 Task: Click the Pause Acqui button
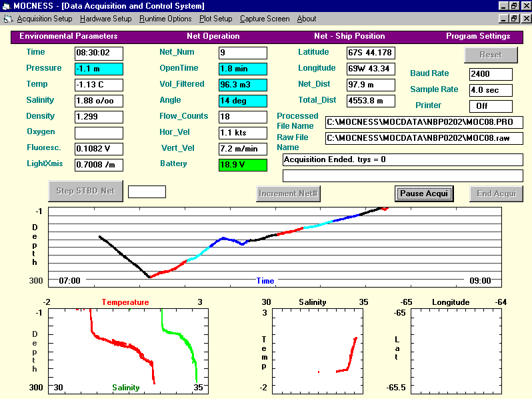point(424,193)
